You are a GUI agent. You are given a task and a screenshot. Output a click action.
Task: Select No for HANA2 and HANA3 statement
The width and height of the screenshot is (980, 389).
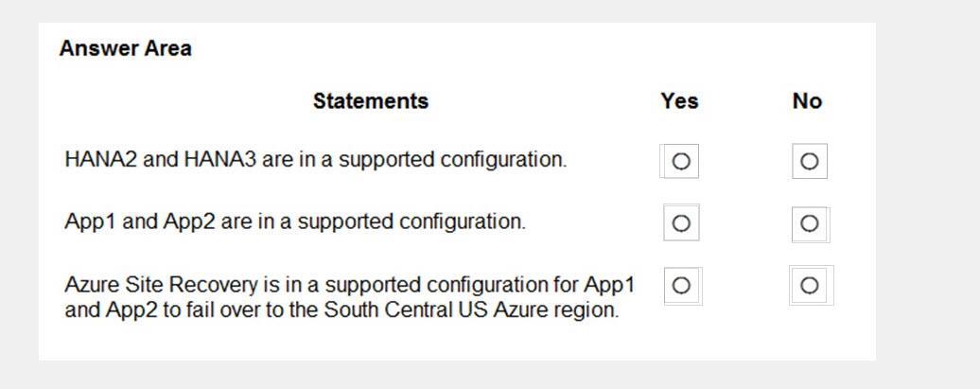click(810, 161)
